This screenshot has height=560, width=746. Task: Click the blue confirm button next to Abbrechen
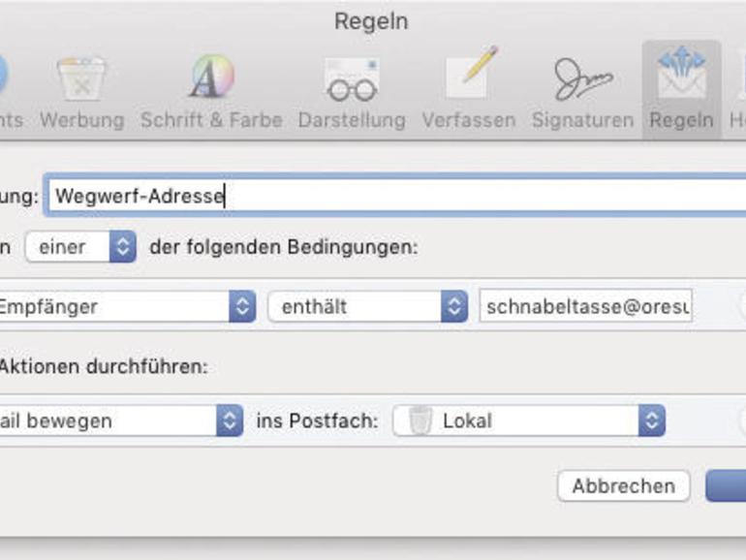(x=727, y=485)
